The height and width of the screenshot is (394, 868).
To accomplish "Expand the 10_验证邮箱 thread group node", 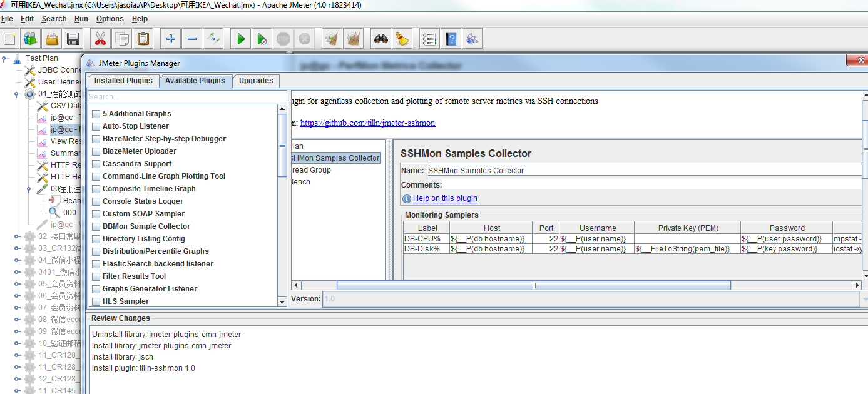I will point(17,343).
